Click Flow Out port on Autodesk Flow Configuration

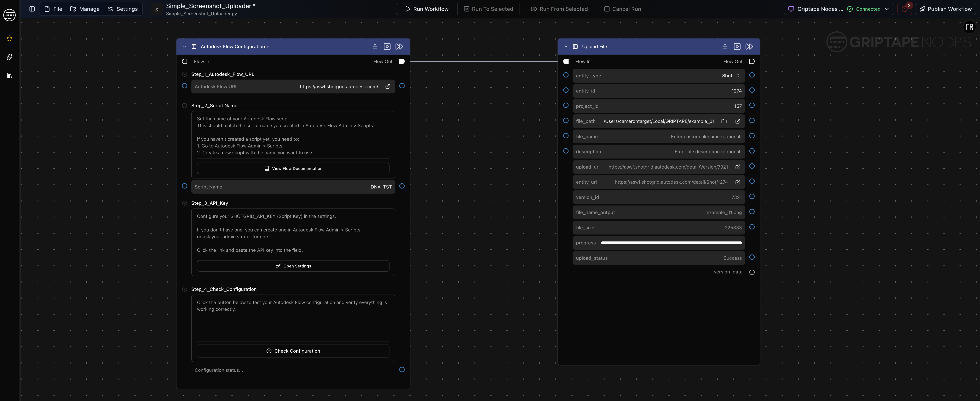[x=402, y=61]
